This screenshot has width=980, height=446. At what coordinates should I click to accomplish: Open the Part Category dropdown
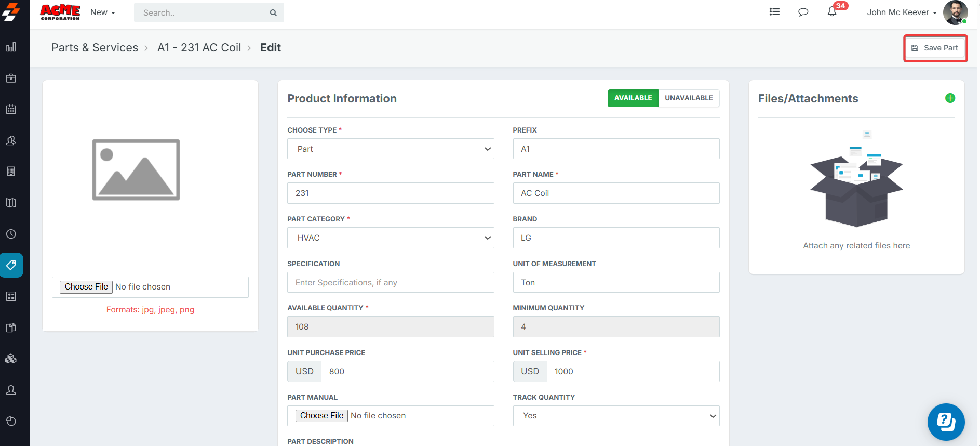tap(391, 238)
